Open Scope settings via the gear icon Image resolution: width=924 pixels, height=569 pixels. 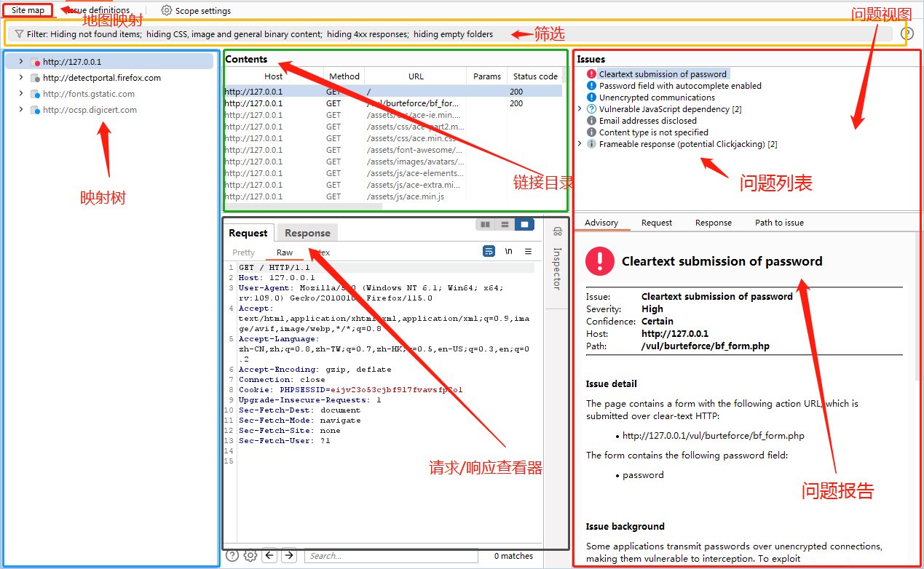167,11
